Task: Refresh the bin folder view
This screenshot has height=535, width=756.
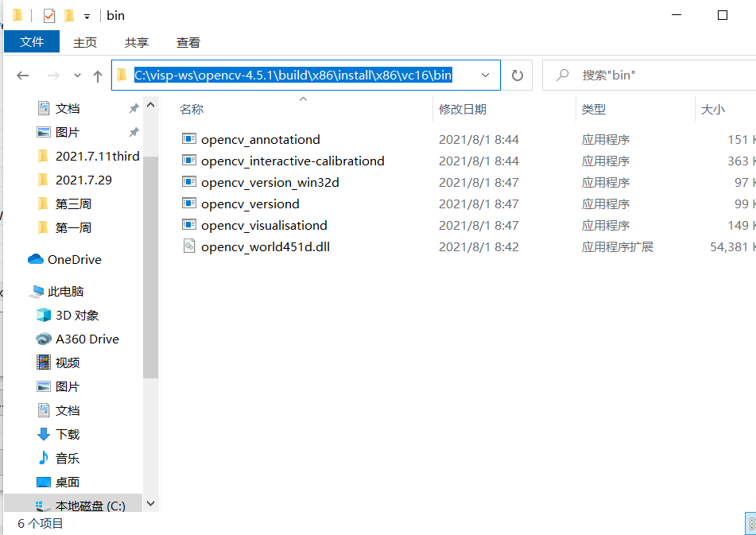Action: (516, 75)
